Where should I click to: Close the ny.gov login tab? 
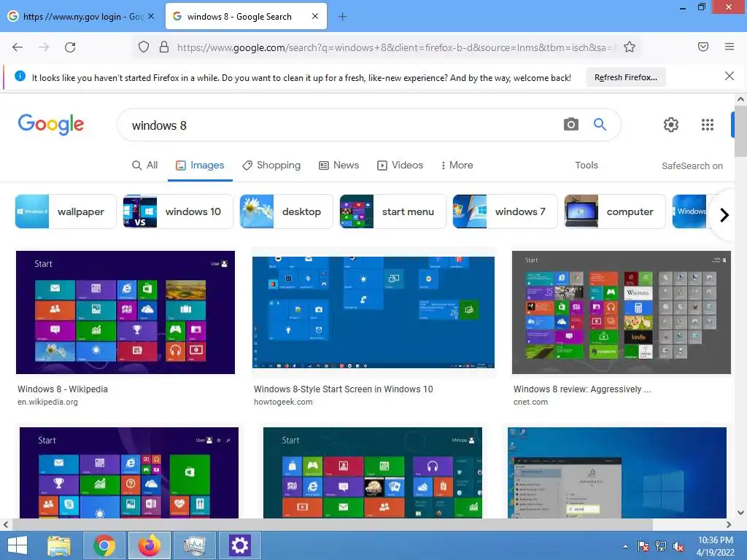pyautogui.click(x=151, y=16)
